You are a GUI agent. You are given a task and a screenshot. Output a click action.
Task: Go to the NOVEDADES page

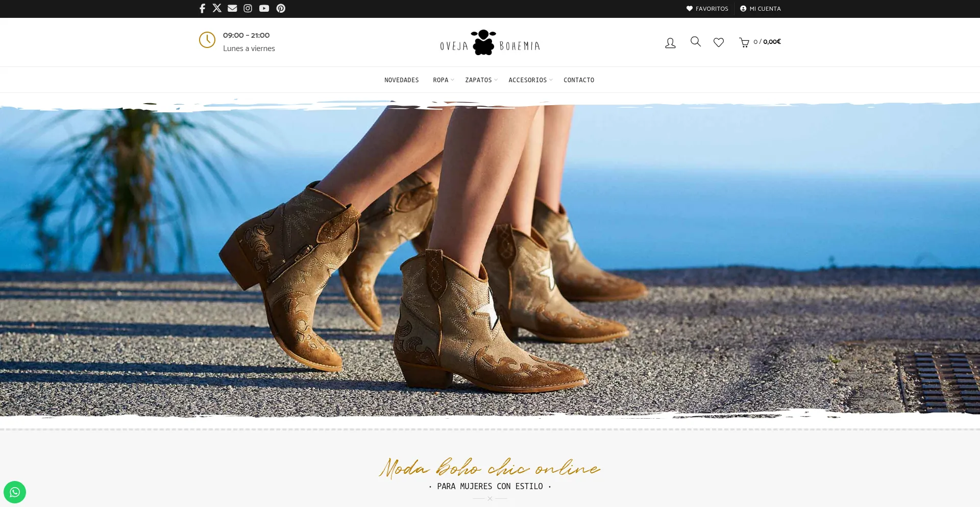click(401, 80)
